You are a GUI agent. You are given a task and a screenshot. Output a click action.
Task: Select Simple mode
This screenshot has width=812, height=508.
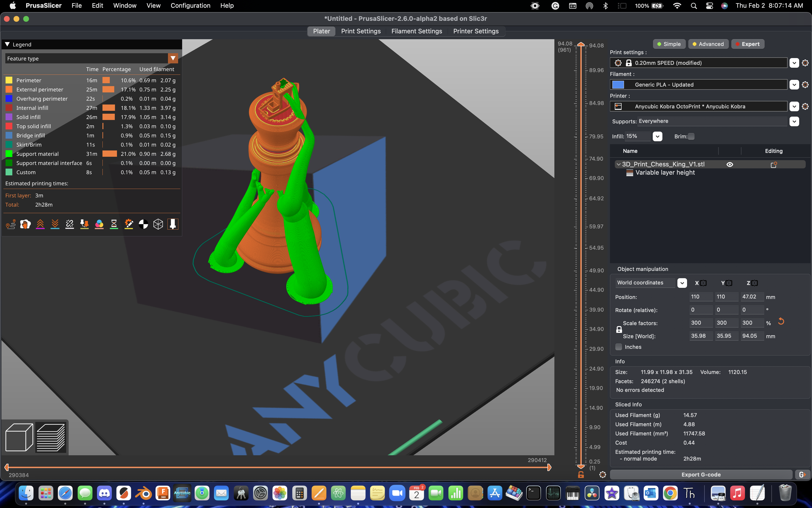[669, 44]
